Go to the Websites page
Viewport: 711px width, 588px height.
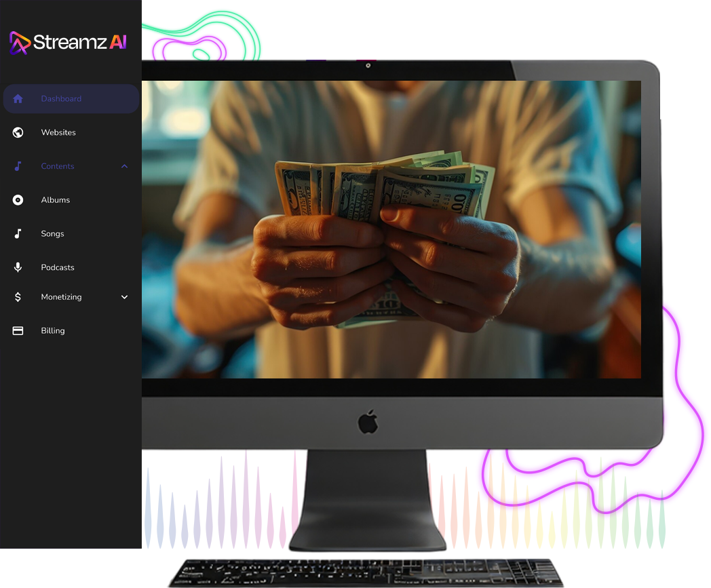tap(58, 132)
